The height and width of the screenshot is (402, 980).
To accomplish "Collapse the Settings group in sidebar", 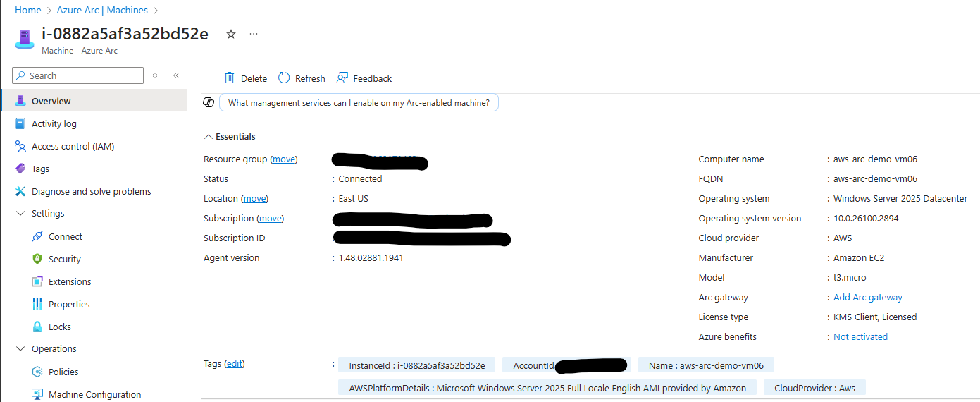I will (x=20, y=214).
